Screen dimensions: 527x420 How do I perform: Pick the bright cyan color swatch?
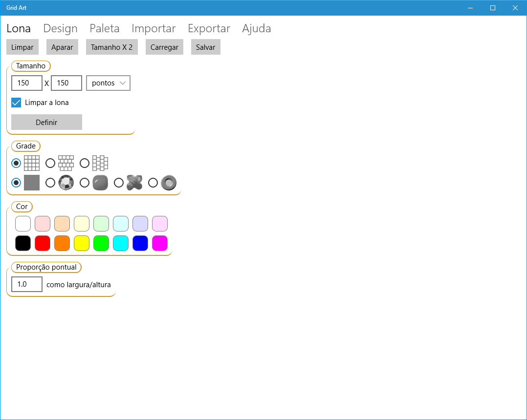coord(121,243)
